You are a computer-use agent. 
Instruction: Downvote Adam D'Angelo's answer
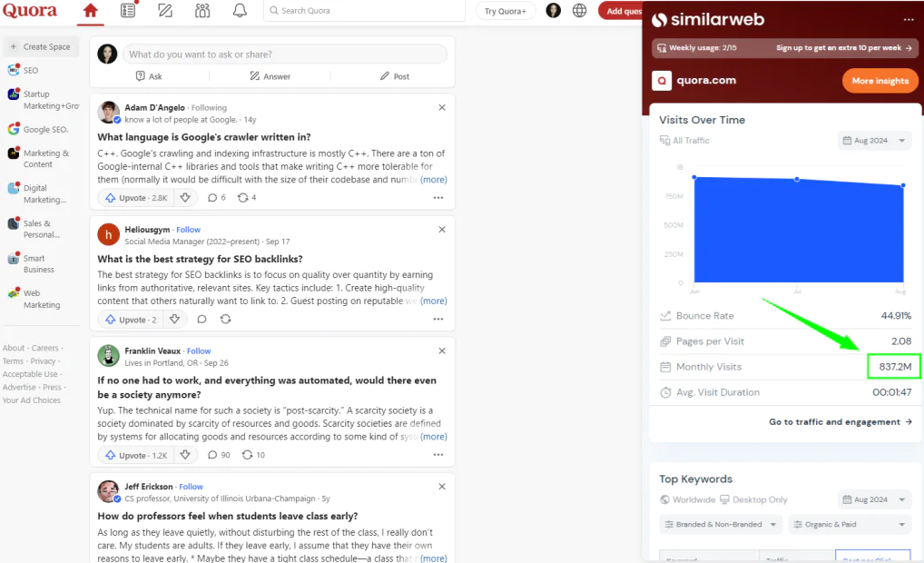(185, 197)
